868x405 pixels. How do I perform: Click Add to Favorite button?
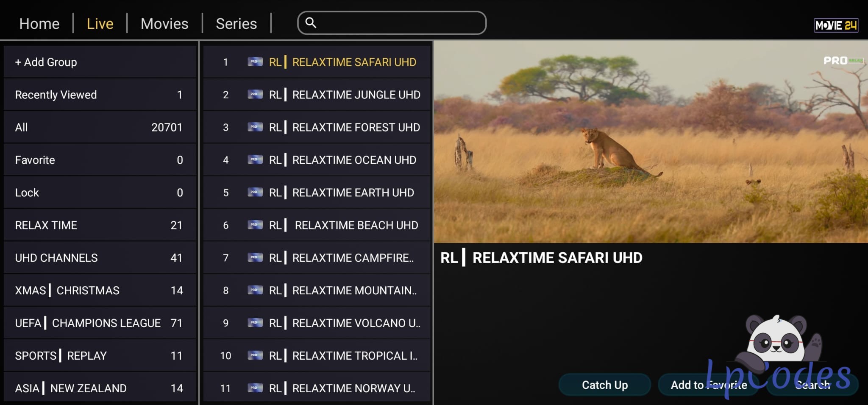coord(708,385)
